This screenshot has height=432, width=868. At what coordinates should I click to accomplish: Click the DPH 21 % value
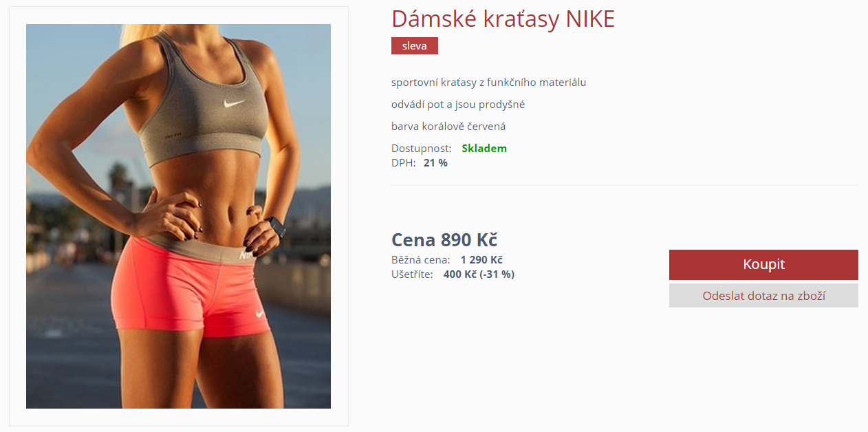(435, 163)
